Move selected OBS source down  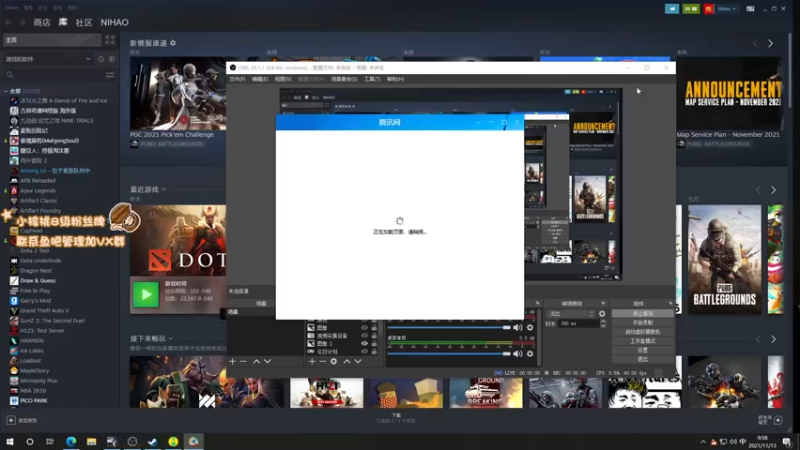[358, 361]
